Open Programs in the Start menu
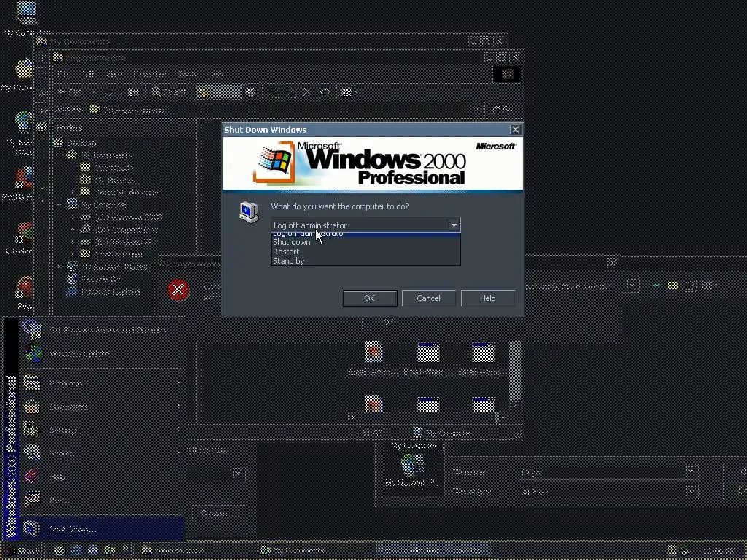Viewport: 747px width, 560px height. [x=102, y=384]
